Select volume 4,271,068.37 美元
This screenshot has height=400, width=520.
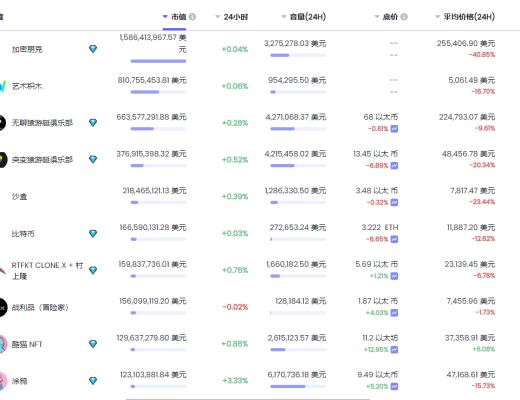click(296, 117)
